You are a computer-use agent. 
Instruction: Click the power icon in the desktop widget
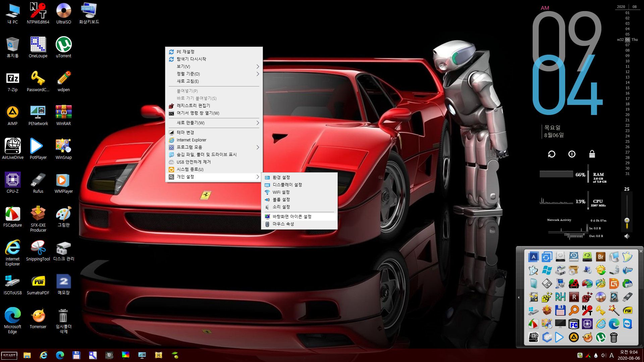click(x=572, y=154)
